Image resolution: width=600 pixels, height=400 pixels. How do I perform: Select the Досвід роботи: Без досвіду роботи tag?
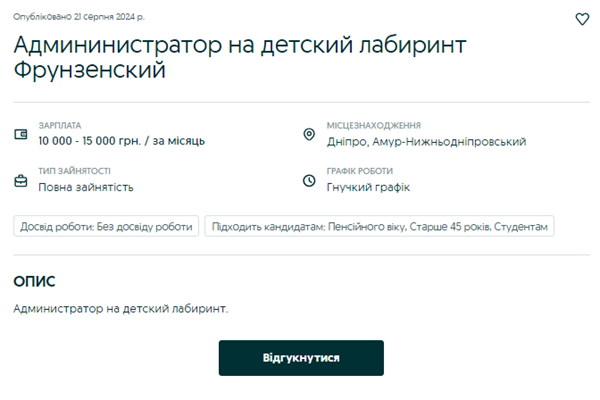point(106,227)
